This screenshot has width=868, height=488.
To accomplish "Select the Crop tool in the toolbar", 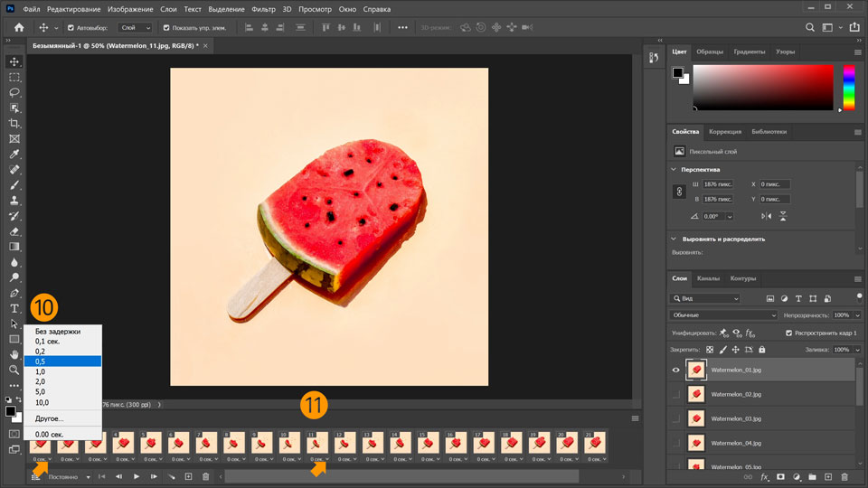I will [x=14, y=123].
